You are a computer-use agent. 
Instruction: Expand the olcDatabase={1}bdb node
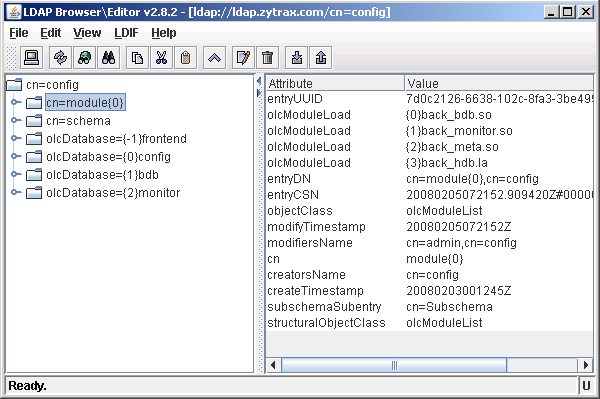tap(15, 174)
